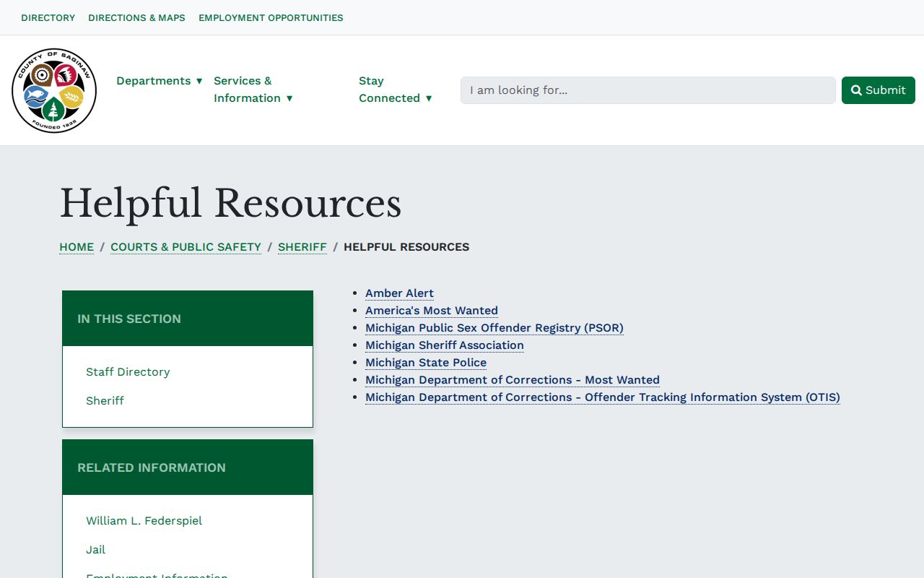Open William L. Federspiel related link
Screen dimensions: 924x578
coord(144,521)
